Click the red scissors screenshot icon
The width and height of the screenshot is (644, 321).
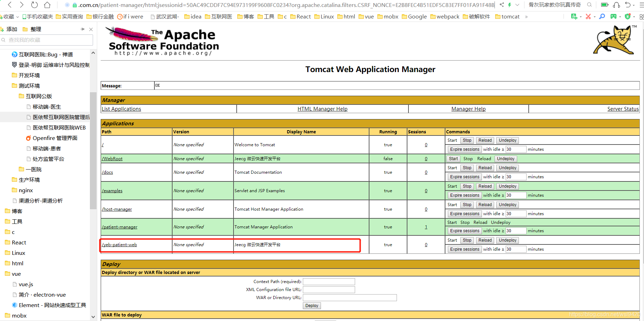[588, 16]
